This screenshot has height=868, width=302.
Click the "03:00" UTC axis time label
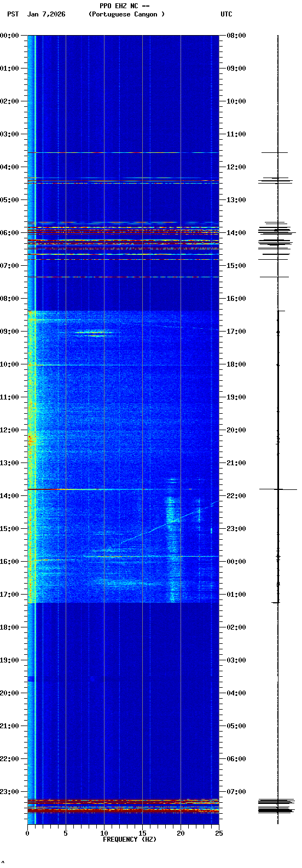[x=236, y=660]
